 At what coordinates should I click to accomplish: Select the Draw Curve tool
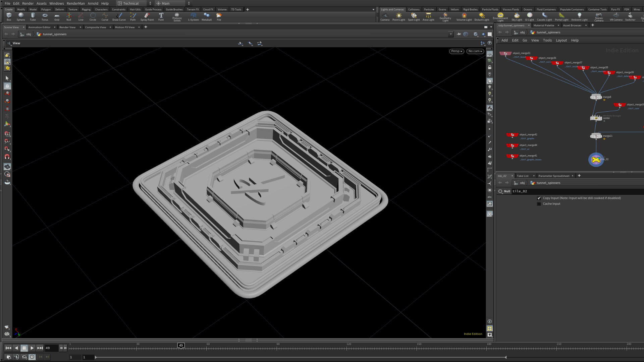[x=119, y=17]
